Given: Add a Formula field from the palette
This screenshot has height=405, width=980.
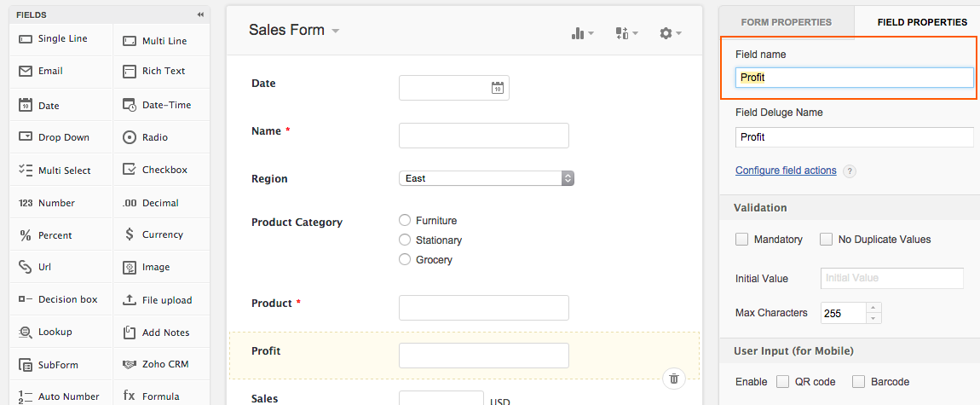Looking at the screenshot, I should click(161, 396).
